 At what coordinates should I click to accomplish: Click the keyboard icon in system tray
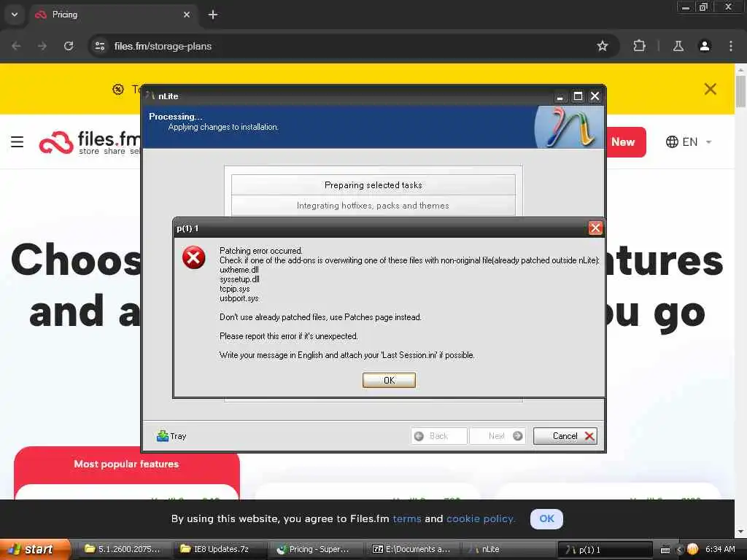coord(665,550)
